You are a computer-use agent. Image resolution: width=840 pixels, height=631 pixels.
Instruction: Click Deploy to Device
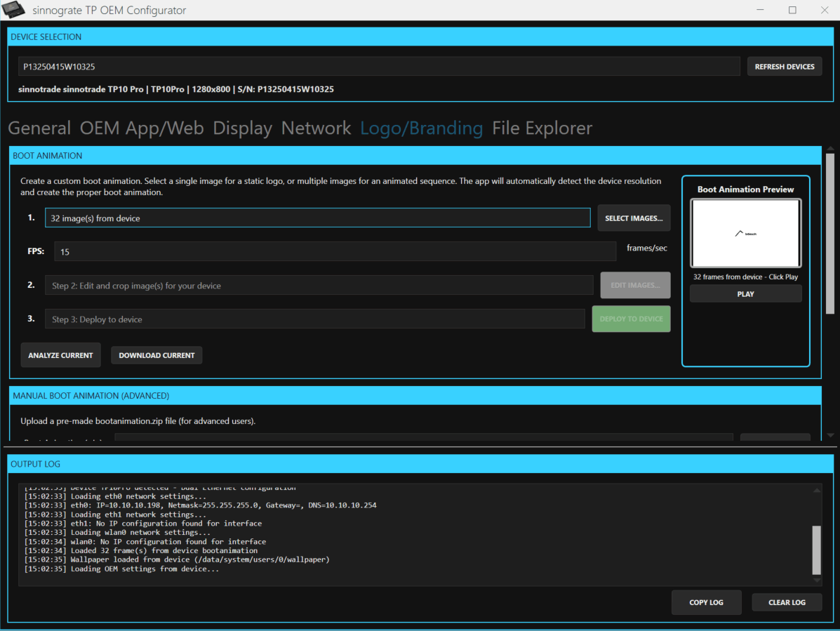[x=631, y=319]
